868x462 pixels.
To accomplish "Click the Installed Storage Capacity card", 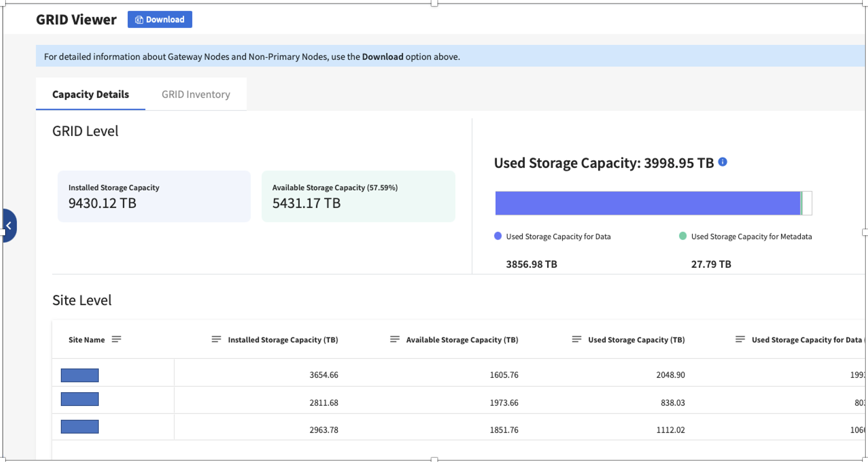I will tap(154, 197).
